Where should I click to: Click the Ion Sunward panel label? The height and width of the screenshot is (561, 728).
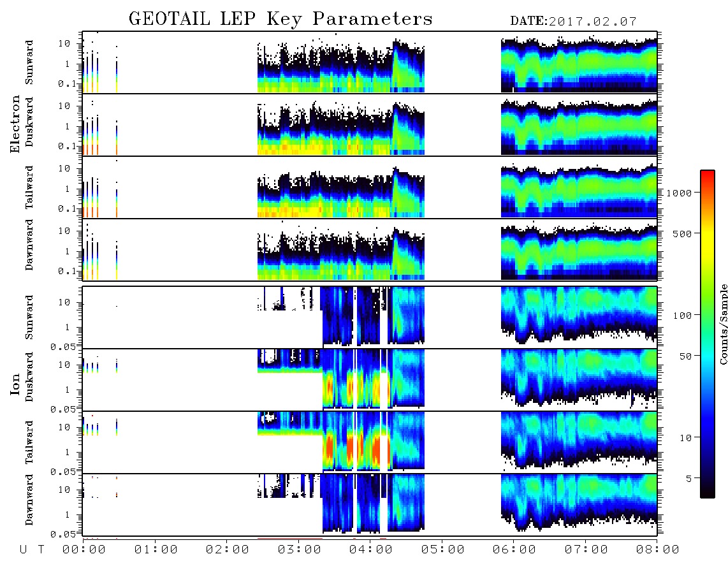pyautogui.click(x=29, y=317)
